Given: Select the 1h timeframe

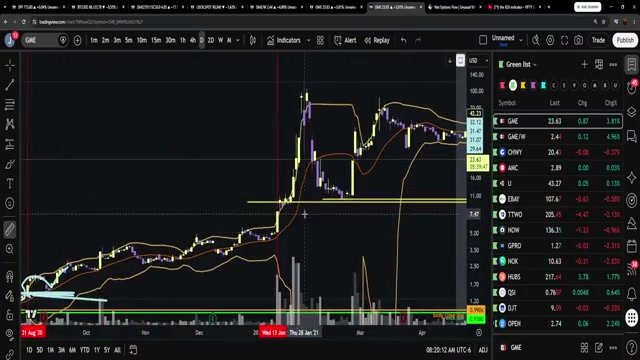Looking at the screenshot, I should pyautogui.click(x=182, y=40).
